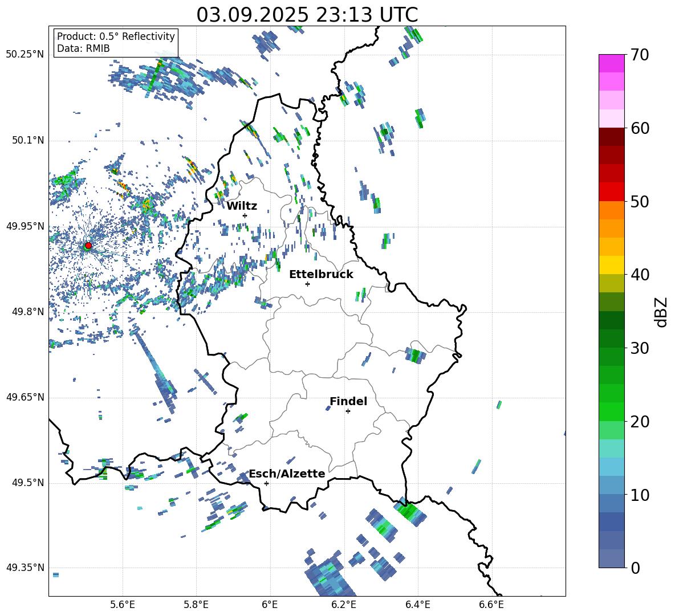The image size is (675, 616).
Task: Click the 20 tick label on colorbar
Action: pos(640,422)
